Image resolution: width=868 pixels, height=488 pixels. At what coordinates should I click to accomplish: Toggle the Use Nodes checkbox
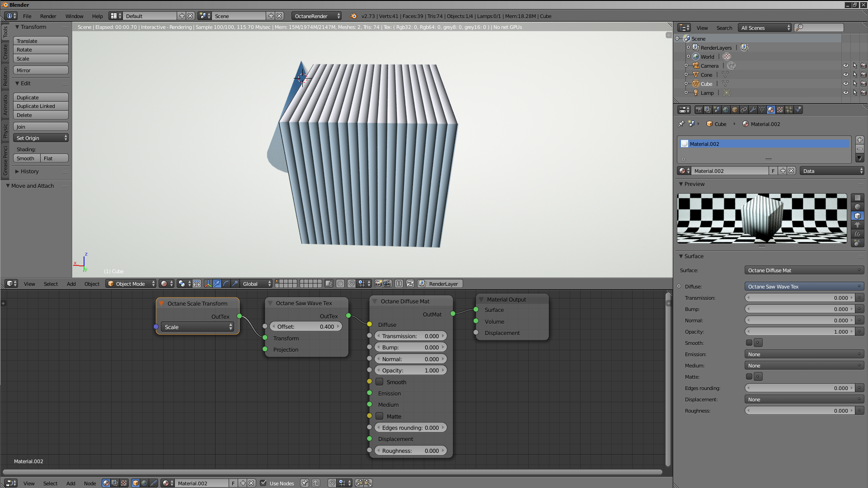(263, 483)
